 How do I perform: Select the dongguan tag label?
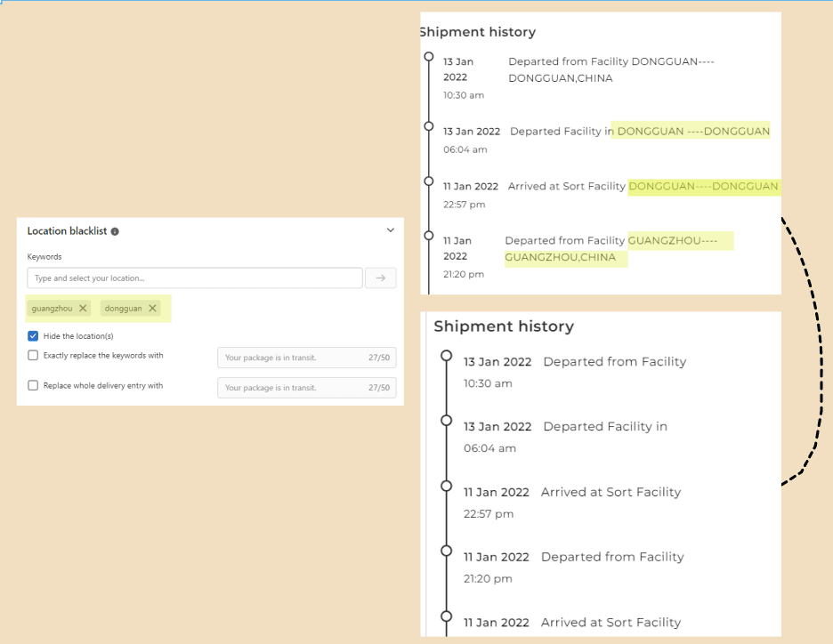click(123, 309)
